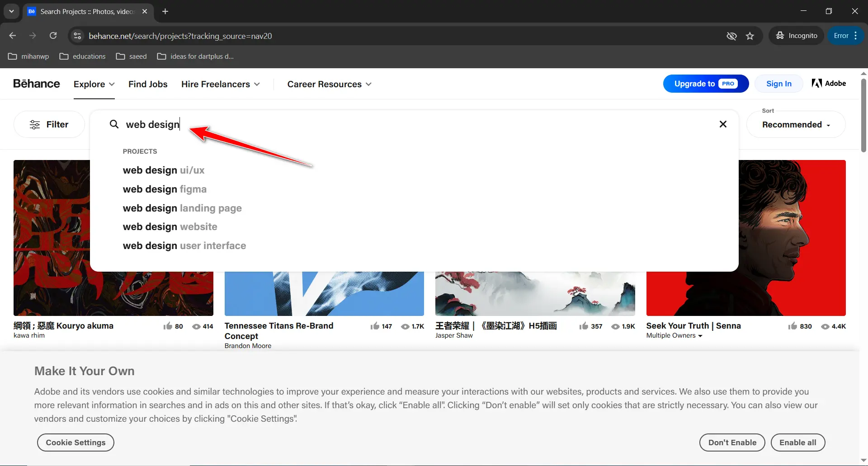Viewport: 868px width, 466px height.
Task: Click the page vertical scrollbar
Action: click(x=863, y=116)
